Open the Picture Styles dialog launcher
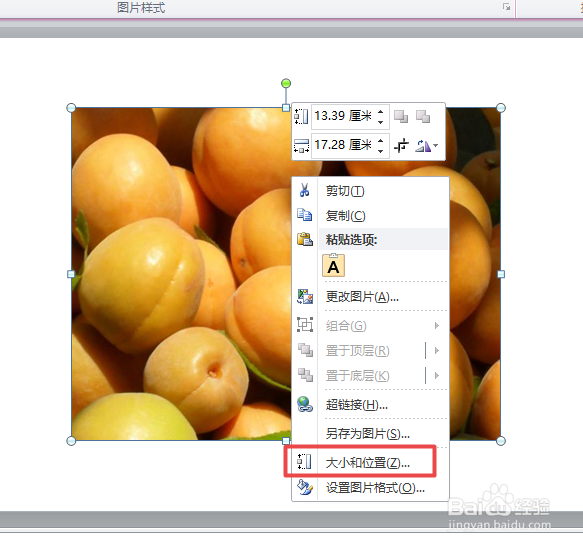Viewport: 583px width, 546px height. 506,7
